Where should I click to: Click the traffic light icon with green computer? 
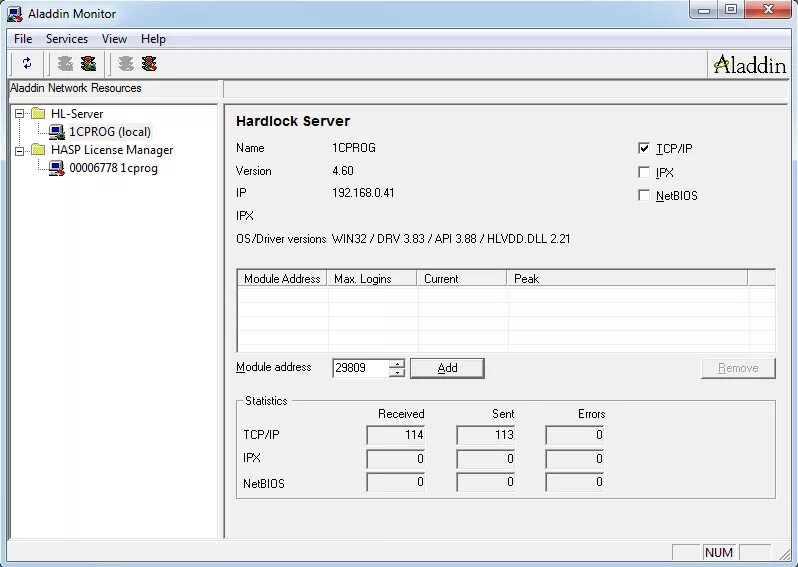coord(89,64)
